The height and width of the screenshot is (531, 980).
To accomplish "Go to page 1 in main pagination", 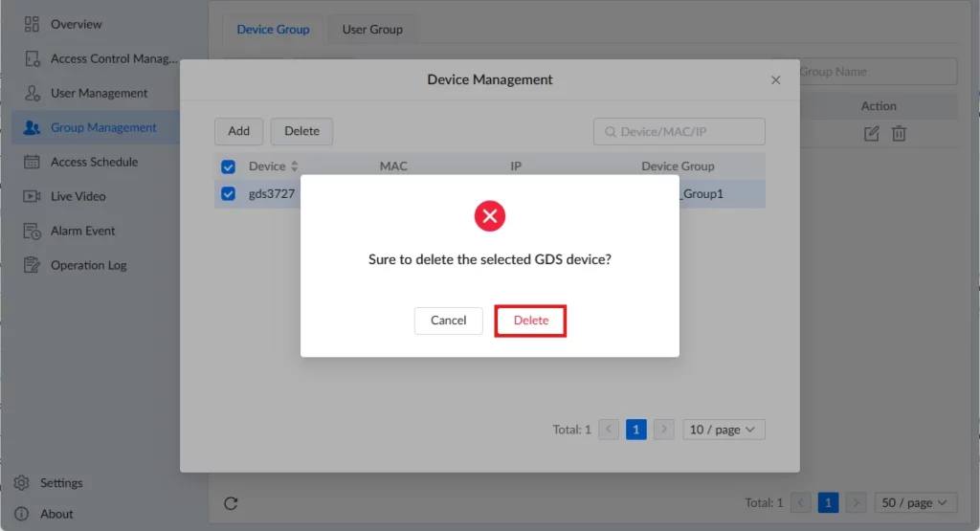I will pyautogui.click(x=828, y=503).
